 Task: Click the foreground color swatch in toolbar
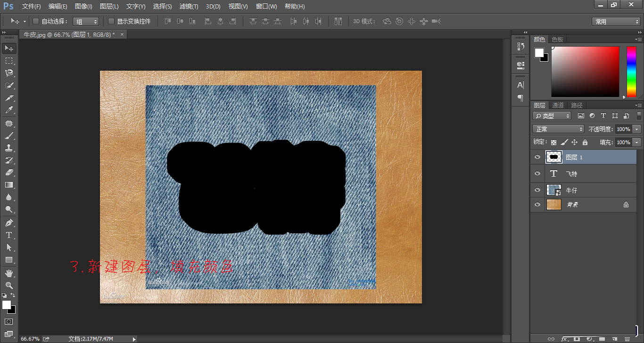coord(6,305)
